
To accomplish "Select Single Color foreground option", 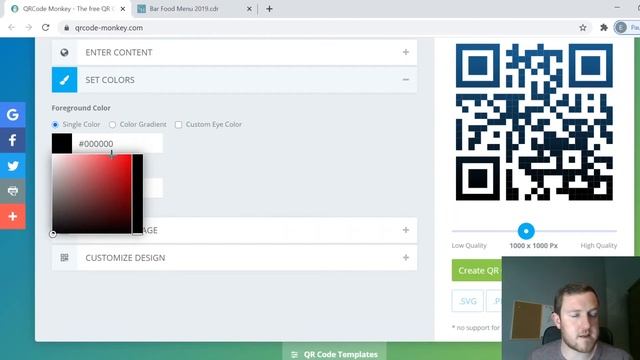I will 55,124.
